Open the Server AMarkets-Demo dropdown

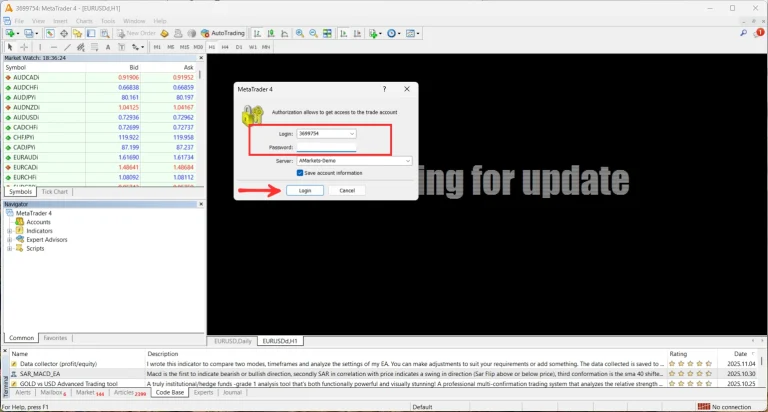(407, 161)
